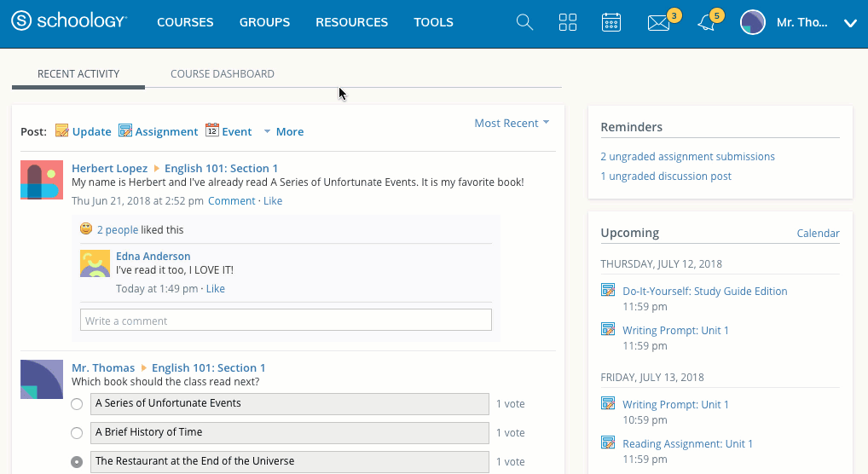Open the notifications bell icon

[x=706, y=24]
